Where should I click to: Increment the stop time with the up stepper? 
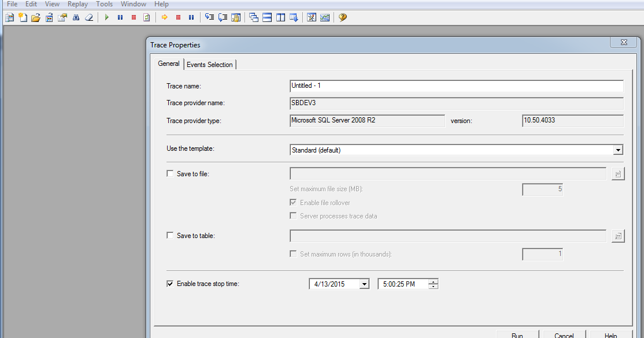(434, 281)
